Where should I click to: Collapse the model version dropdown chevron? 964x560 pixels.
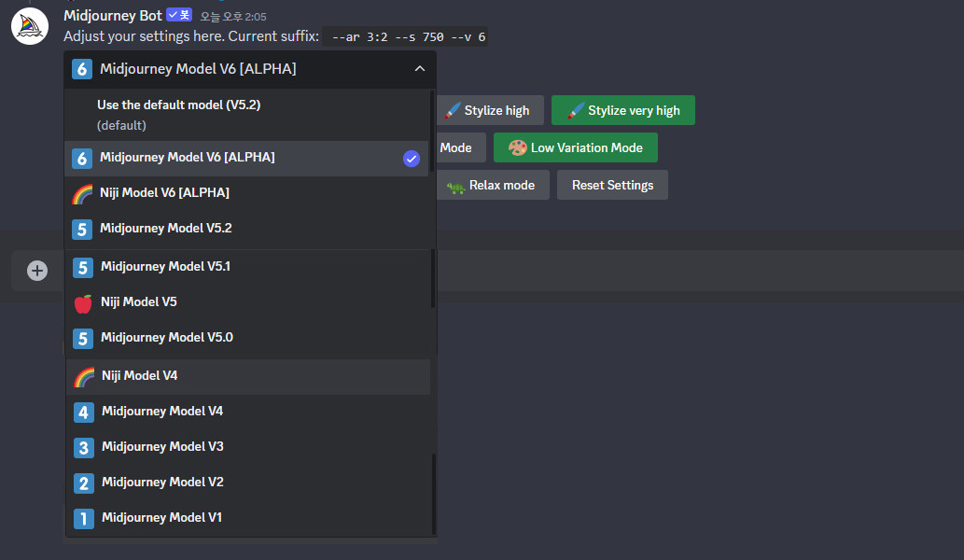[419, 69]
